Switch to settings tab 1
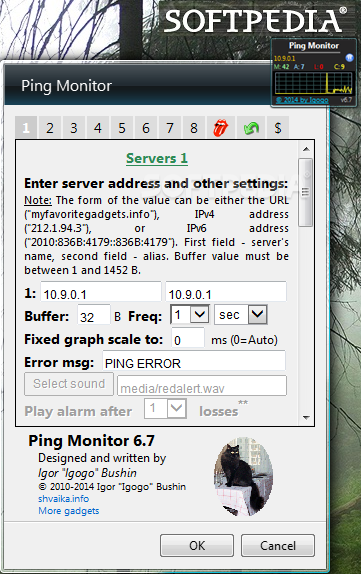361x574 pixels. [x=26, y=128]
